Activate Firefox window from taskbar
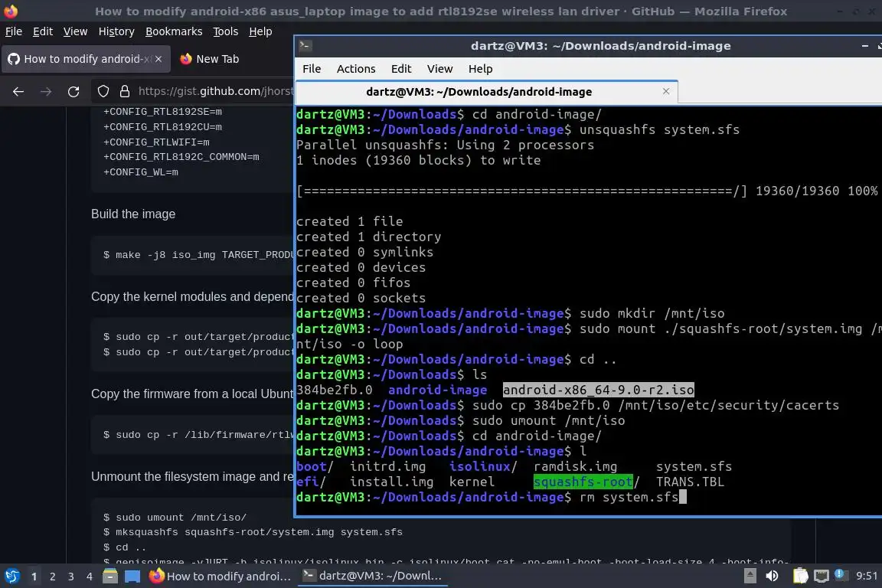 pos(220,576)
